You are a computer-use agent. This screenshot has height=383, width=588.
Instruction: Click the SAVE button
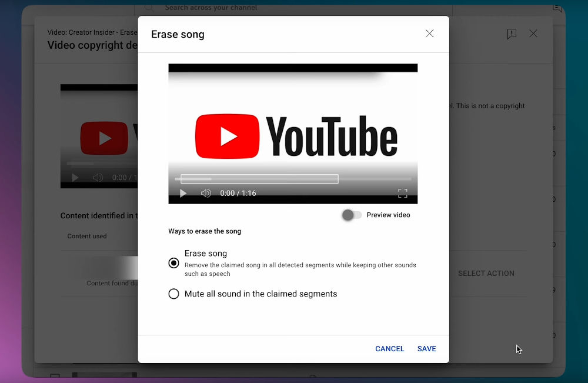pos(427,349)
